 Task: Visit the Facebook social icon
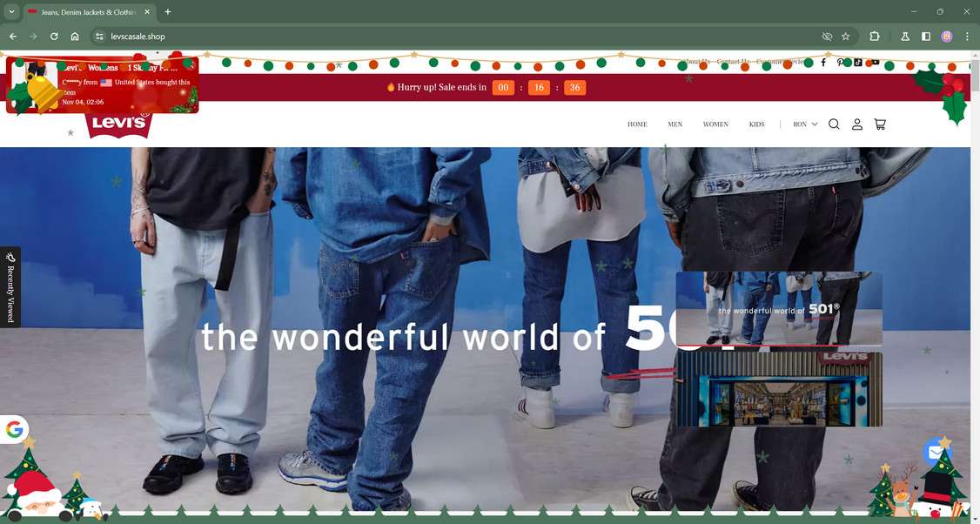pos(823,62)
